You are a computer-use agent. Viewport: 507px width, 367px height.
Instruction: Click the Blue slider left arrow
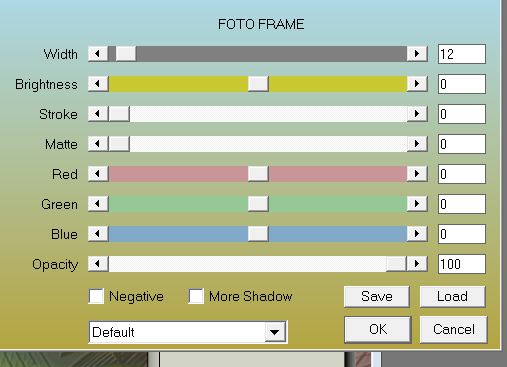pyautogui.click(x=98, y=234)
